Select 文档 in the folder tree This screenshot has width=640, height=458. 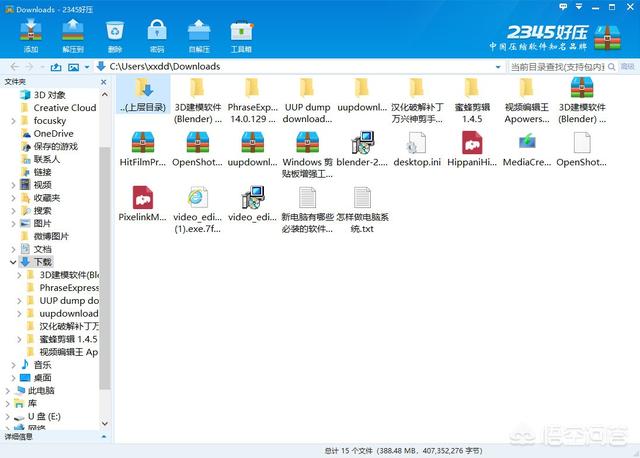pos(42,249)
